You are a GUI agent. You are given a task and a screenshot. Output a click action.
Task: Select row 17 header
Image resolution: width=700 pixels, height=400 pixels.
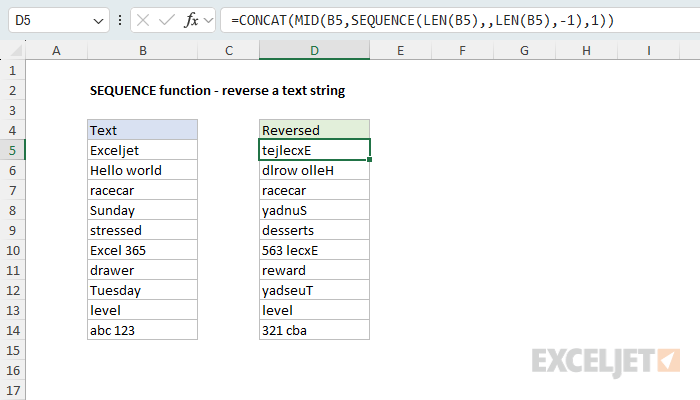(x=12, y=390)
